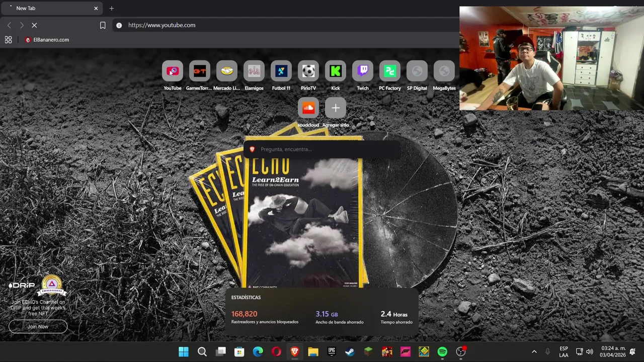Open Microsoft Store from taskbar
Viewport: 644px width, 362px height.
coord(239,351)
